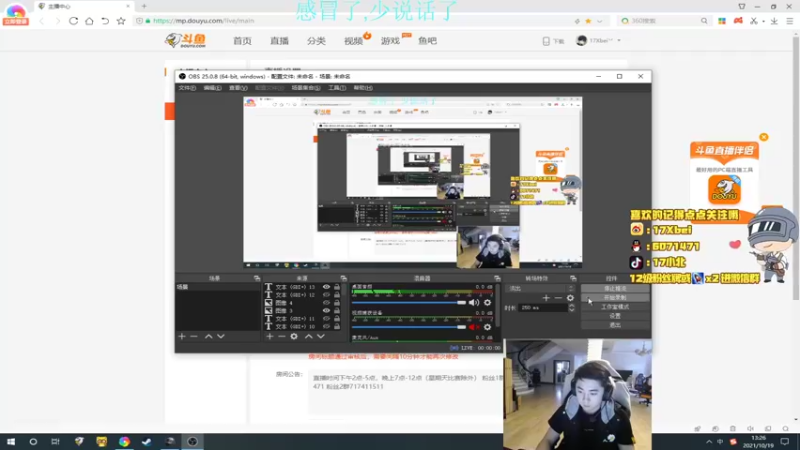
Task: Remove selected scene with minus button
Action: tap(194, 336)
